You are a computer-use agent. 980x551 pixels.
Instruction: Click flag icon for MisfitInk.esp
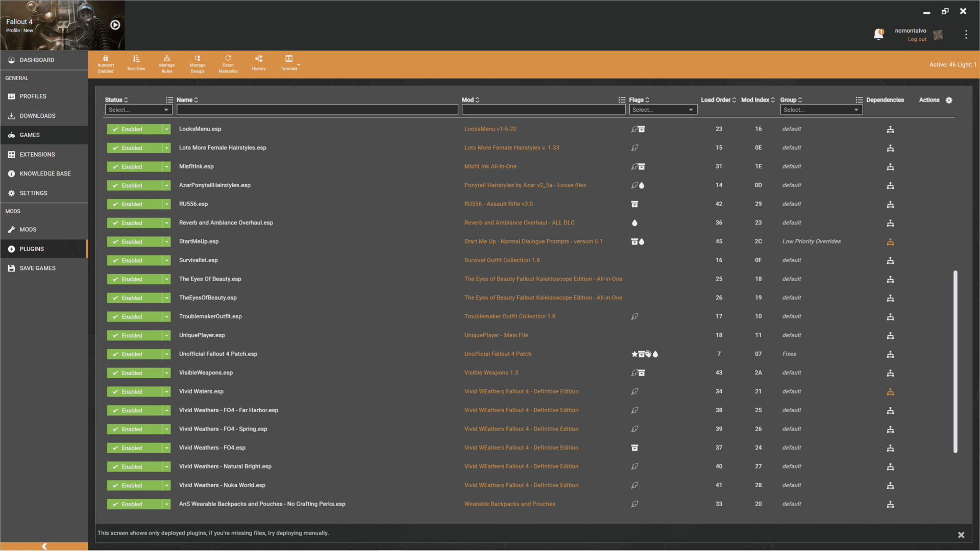tap(638, 167)
